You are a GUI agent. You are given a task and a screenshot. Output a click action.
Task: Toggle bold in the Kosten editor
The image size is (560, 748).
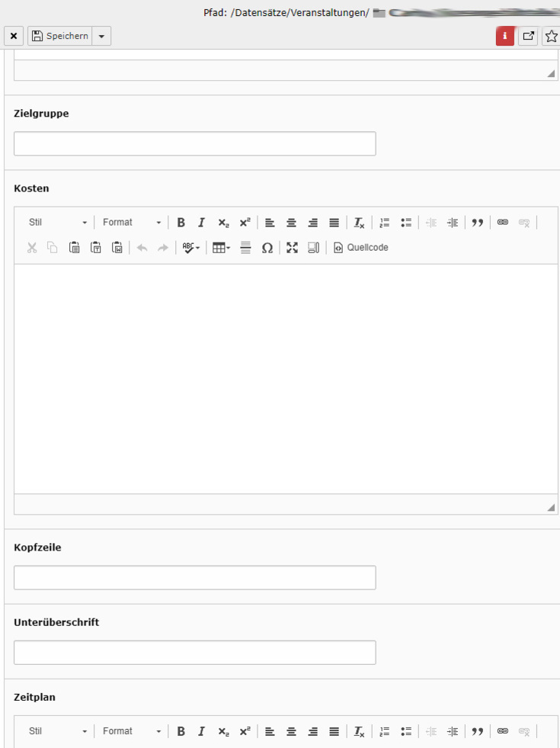[x=181, y=223]
